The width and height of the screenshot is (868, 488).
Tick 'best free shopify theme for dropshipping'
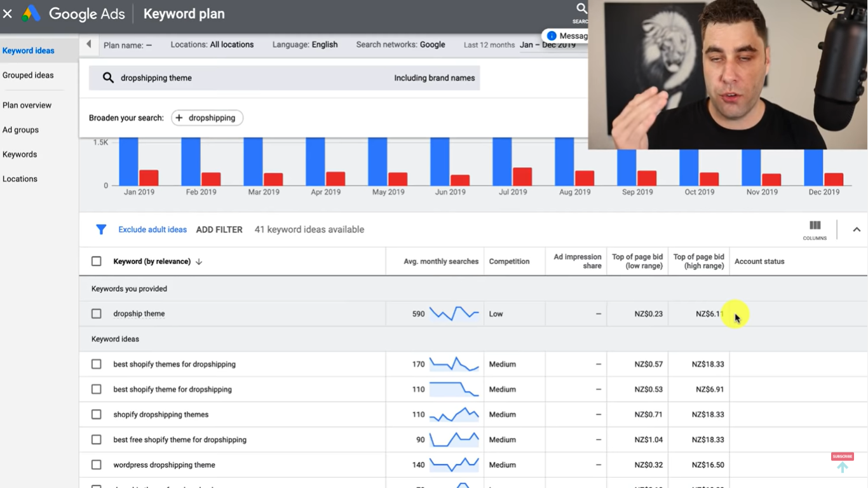(97, 439)
